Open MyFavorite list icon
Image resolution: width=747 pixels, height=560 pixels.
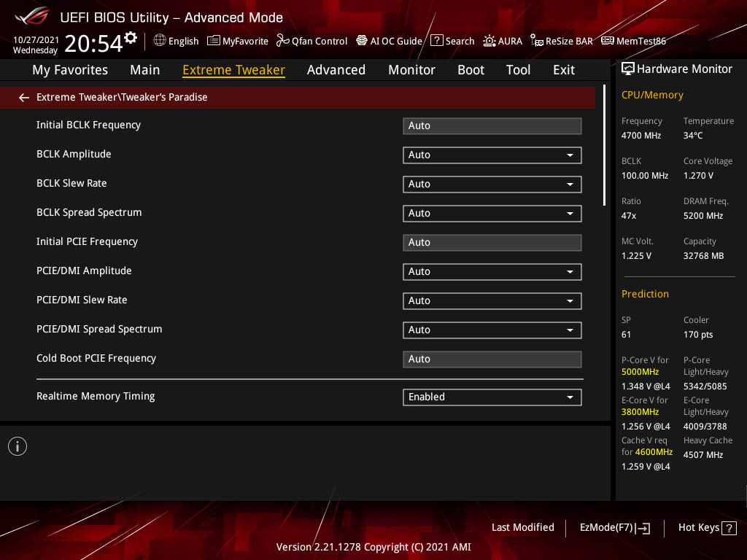pos(214,41)
